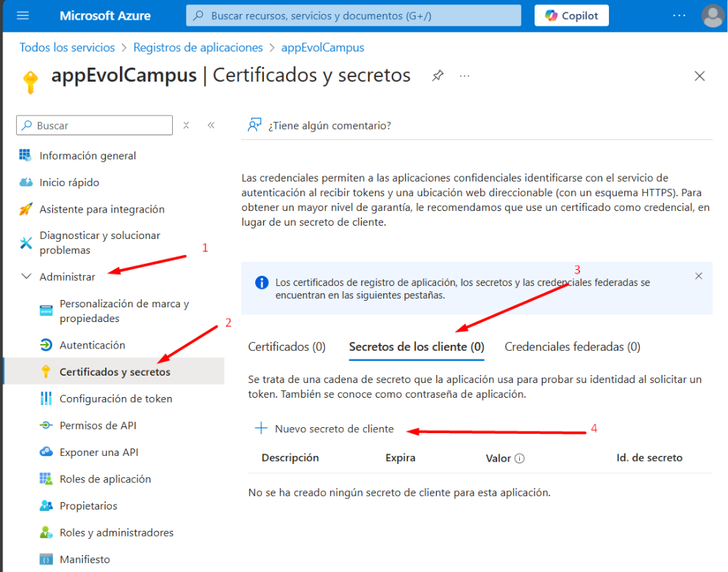Select Inicio rápido menu text
This screenshot has height=572, width=728.
pyautogui.click(x=69, y=182)
